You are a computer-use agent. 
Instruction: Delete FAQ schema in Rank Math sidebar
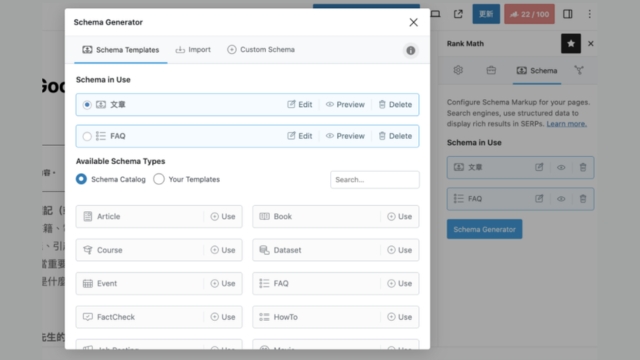(583, 199)
